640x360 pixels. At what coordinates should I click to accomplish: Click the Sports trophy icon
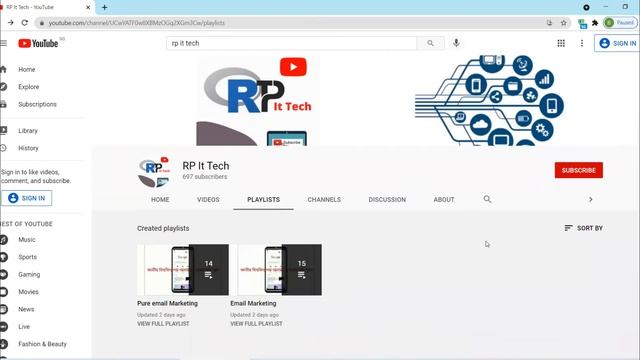click(4, 257)
